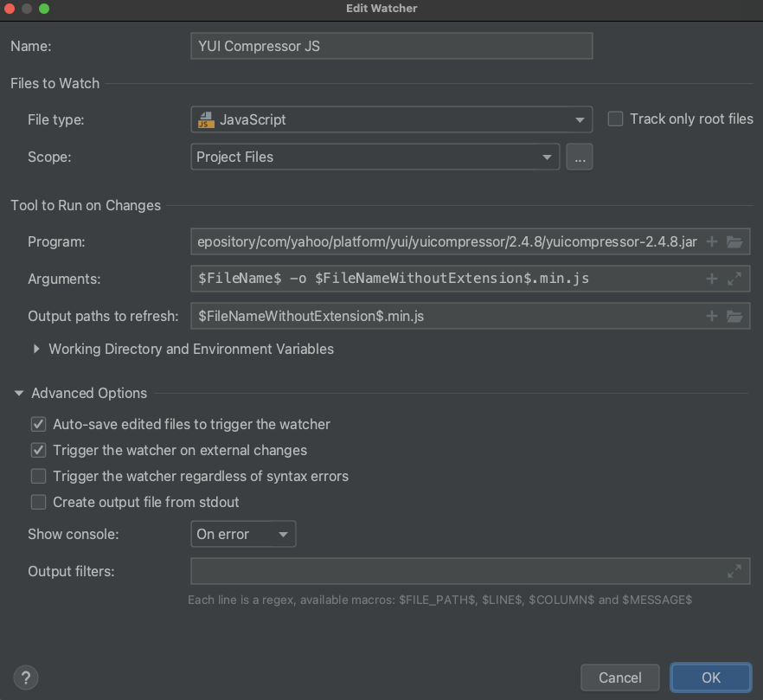Open Show console On error dropdown
763x700 pixels.
[243, 534]
